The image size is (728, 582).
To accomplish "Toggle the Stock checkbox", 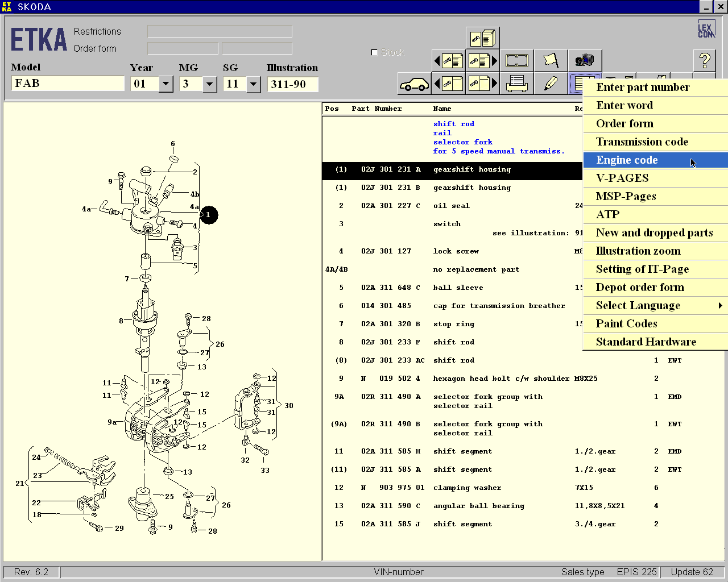I will pyautogui.click(x=374, y=52).
